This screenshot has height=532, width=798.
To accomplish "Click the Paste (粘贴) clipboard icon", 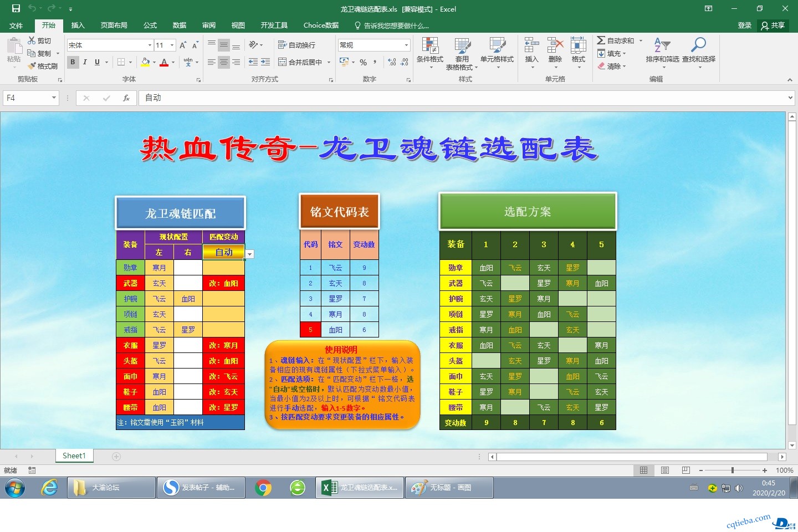I will pos(14,47).
